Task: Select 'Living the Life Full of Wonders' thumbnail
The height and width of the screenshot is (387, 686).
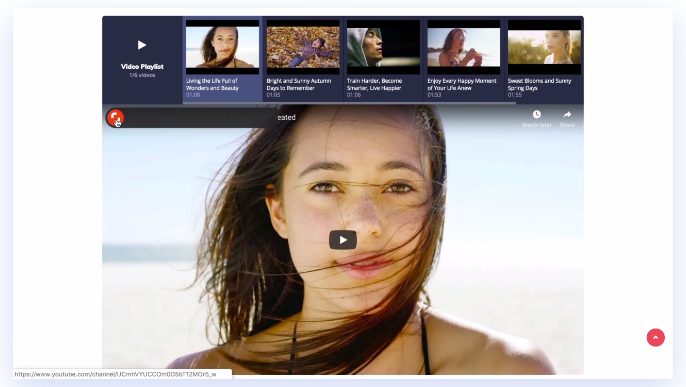Action: pyautogui.click(x=222, y=47)
